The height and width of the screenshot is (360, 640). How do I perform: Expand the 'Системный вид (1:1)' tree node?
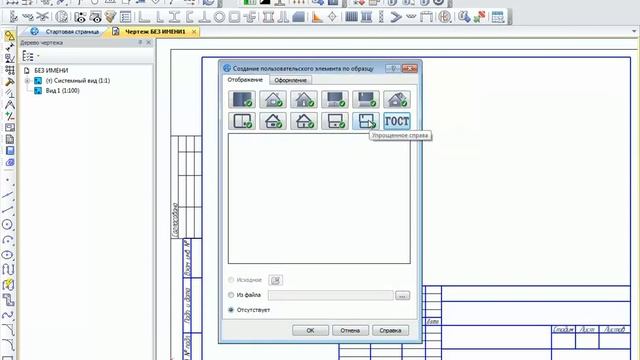point(27,81)
